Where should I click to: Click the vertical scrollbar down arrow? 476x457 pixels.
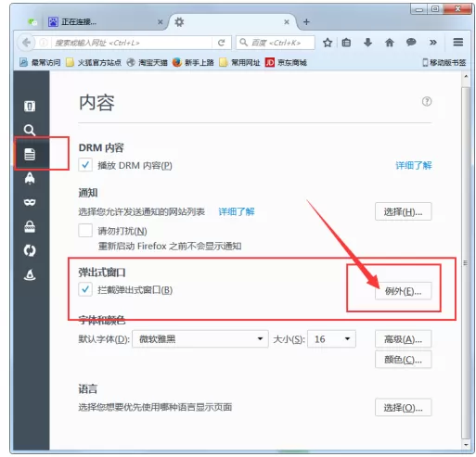tap(466, 445)
